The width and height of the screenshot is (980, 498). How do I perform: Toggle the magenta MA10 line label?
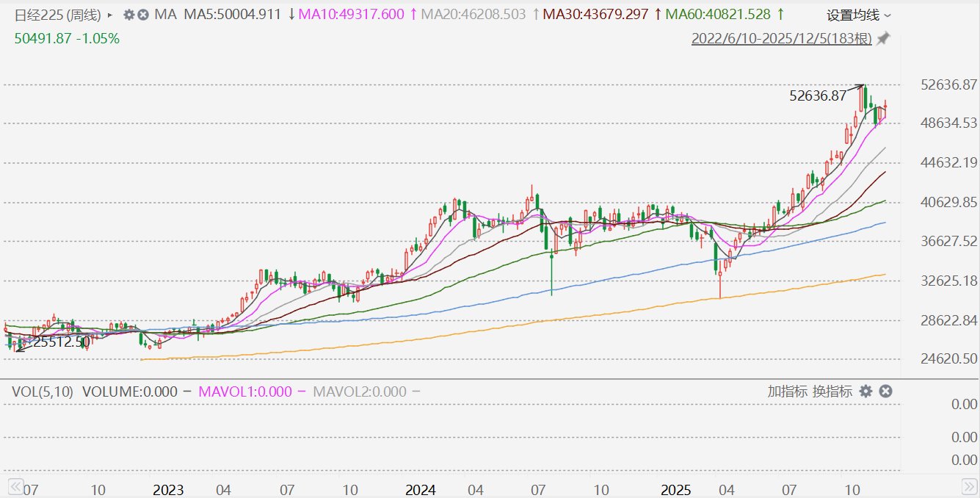click(354, 15)
